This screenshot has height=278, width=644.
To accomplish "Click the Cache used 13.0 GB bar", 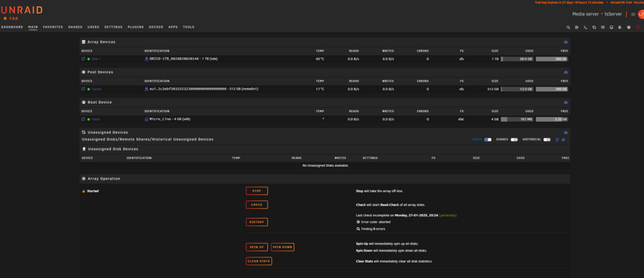I will click(517, 89).
